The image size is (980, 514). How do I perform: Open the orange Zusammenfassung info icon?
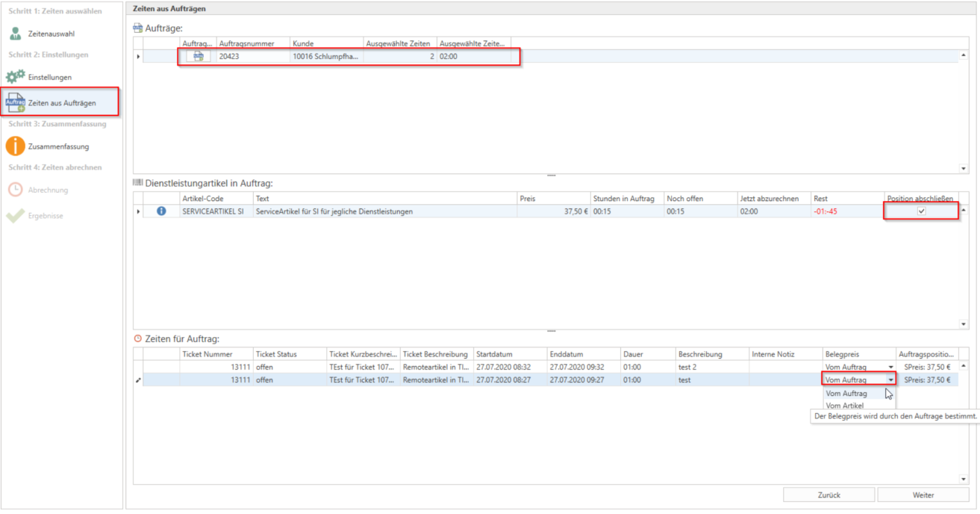[x=16, y=146]
